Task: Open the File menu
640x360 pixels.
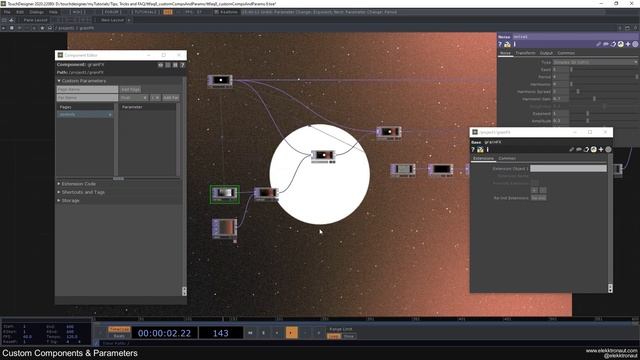Action: tap(7, 12)
